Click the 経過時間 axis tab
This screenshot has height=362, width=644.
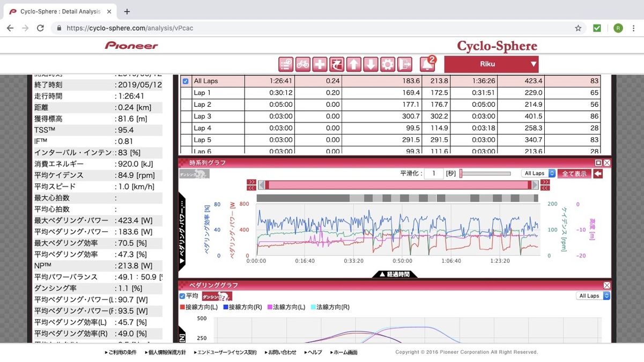394,274
